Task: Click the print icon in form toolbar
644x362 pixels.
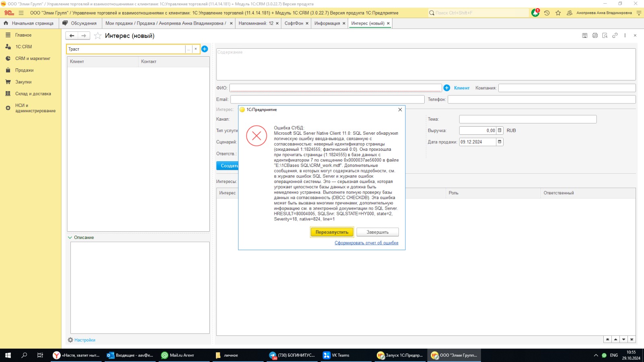Action: [595, 35]
